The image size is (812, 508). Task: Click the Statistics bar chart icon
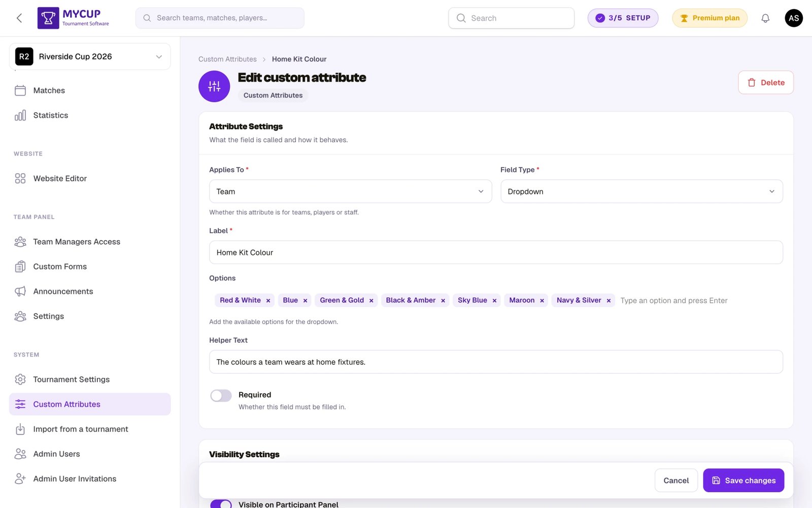pos(20,115)
